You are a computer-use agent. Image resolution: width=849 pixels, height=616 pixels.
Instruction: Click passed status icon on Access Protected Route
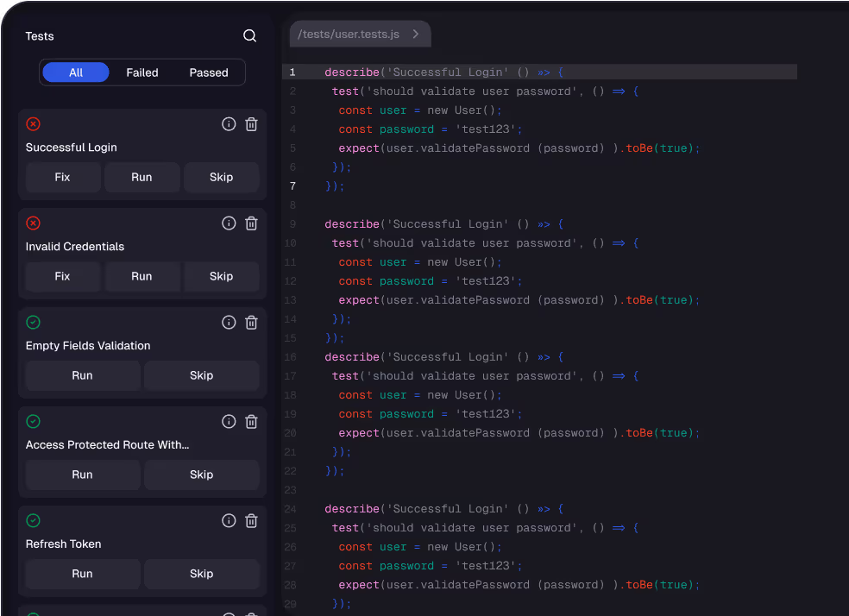pyautogui.click(x=33, y=421)
